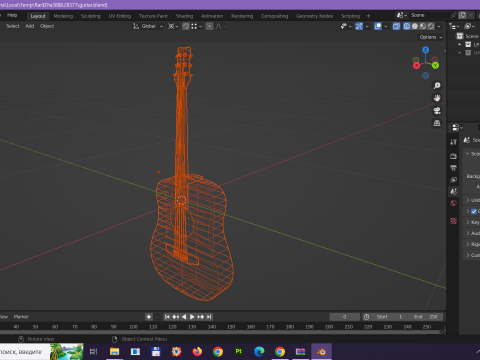
Task: Open the Global transform orientation dropdown
Action: 148,26
